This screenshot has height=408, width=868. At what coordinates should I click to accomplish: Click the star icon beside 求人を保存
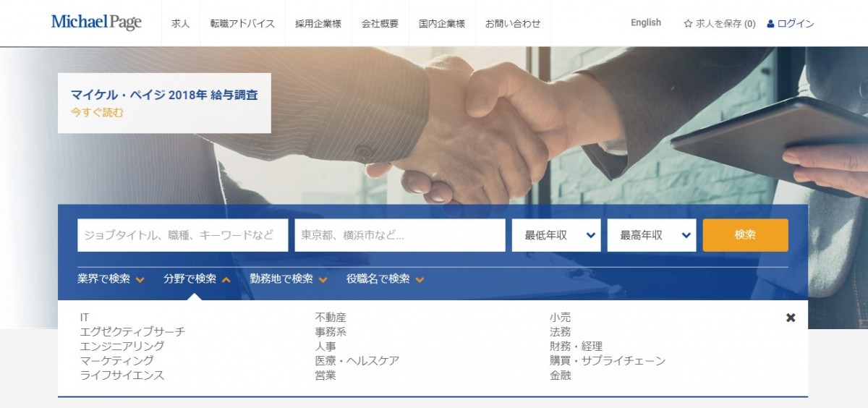pos(688,23)
